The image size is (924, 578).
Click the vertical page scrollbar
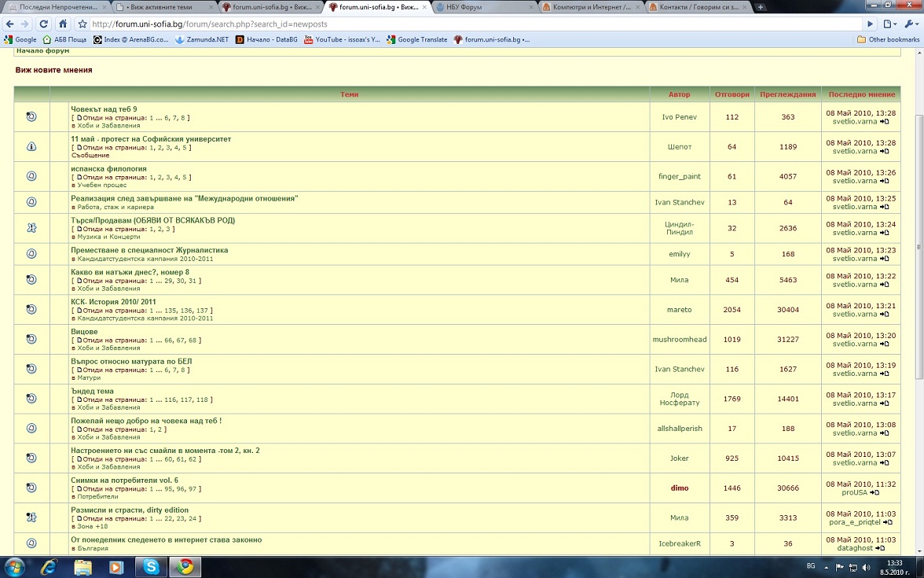point(918,236)
